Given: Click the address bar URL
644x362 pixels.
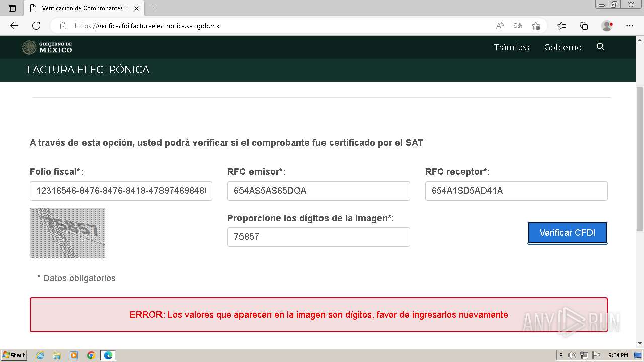Looking at the screenshot, I should pyautogui.click(x=147, y=26).
